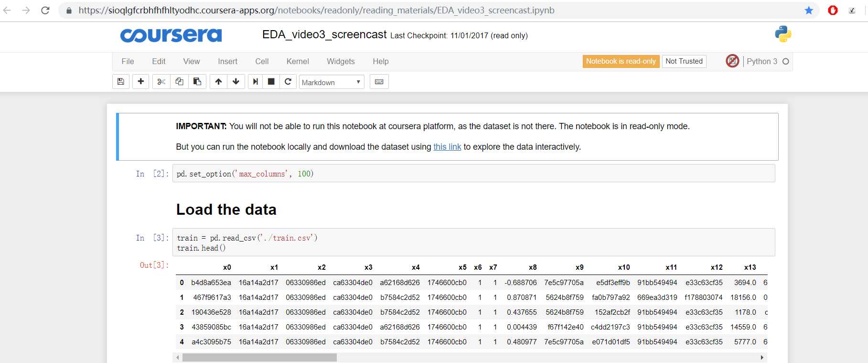Image resolution: width=868 pixels, height=363 pixels.
Task: Click the blue bookmark star icon
Action: click(809, 10)
